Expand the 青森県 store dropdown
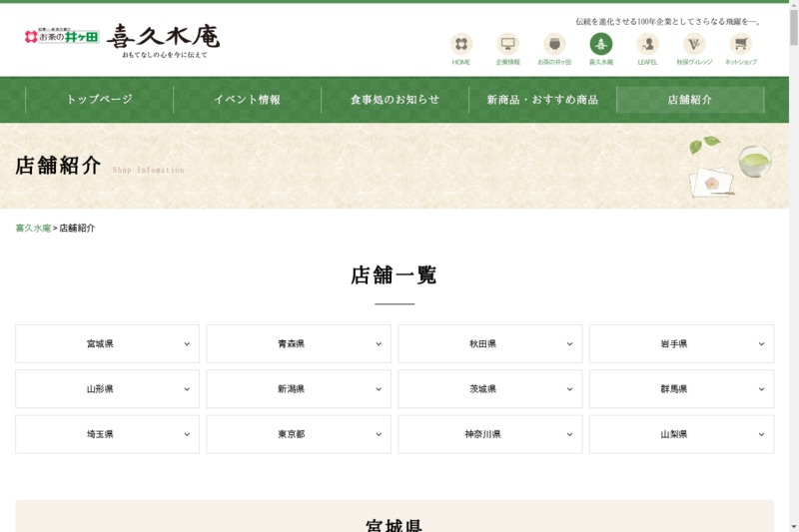799x532 pixels. pos(299,344)
